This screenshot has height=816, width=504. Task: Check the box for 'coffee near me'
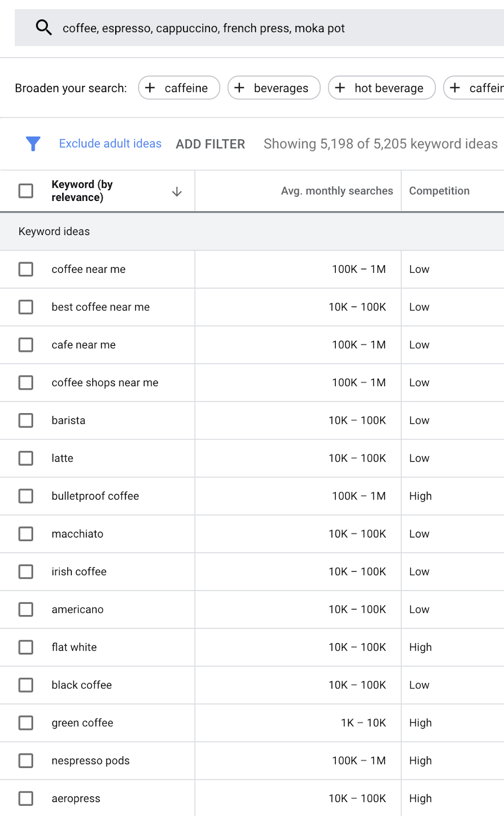point(26,269)
